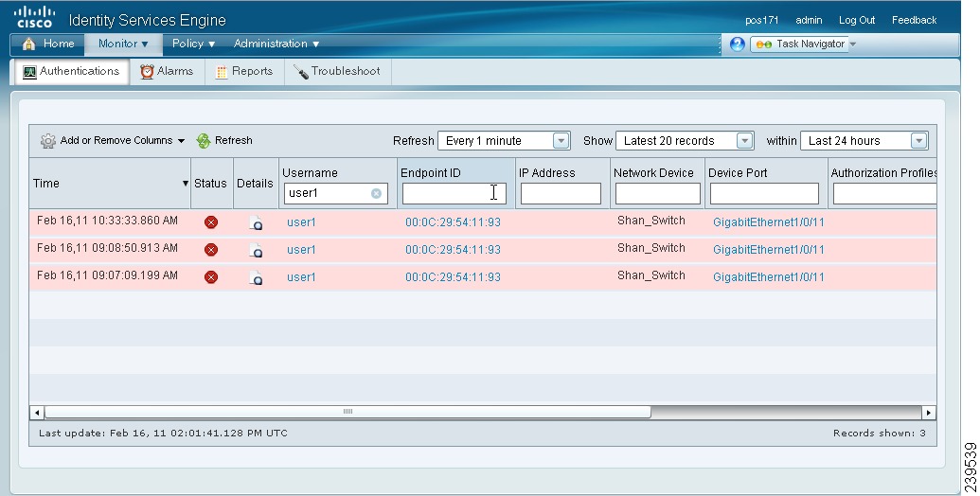Click the Home house icon
980x496 pixels.
28,44
